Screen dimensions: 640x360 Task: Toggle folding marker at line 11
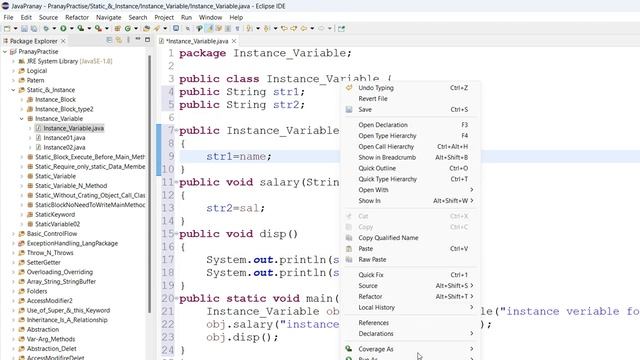(x=176, y=182)
